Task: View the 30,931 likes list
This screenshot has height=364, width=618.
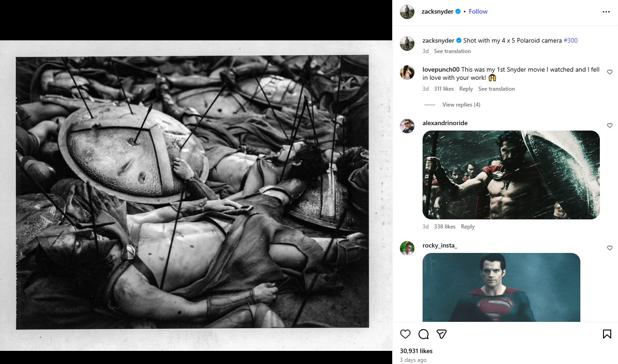Action: tap(416, 351)
